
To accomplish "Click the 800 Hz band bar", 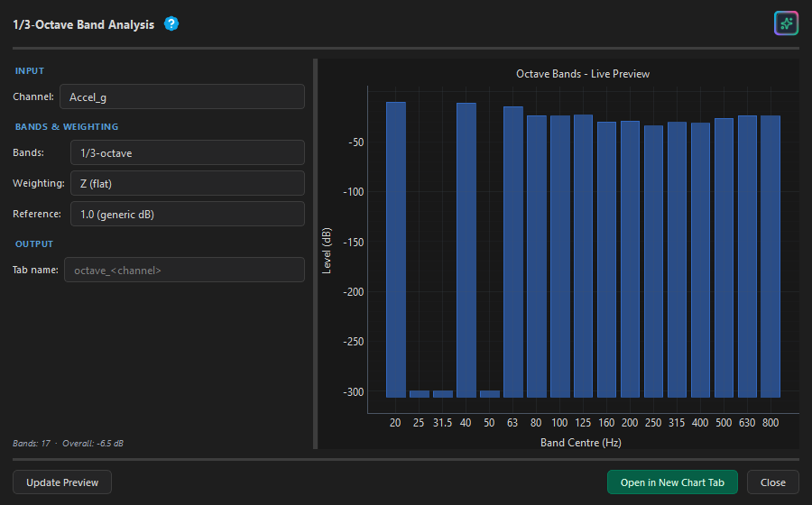I will click(x=770, y=256).
